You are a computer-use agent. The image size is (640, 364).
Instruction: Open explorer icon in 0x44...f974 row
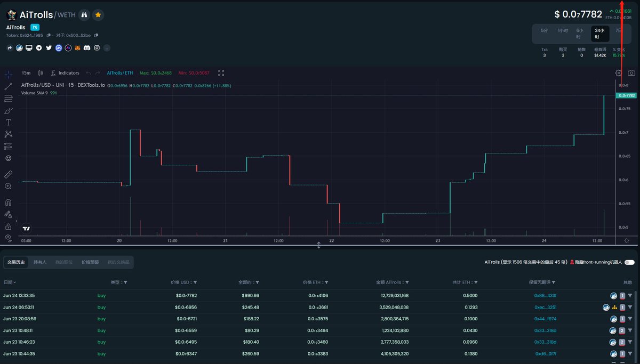[613, 319]
